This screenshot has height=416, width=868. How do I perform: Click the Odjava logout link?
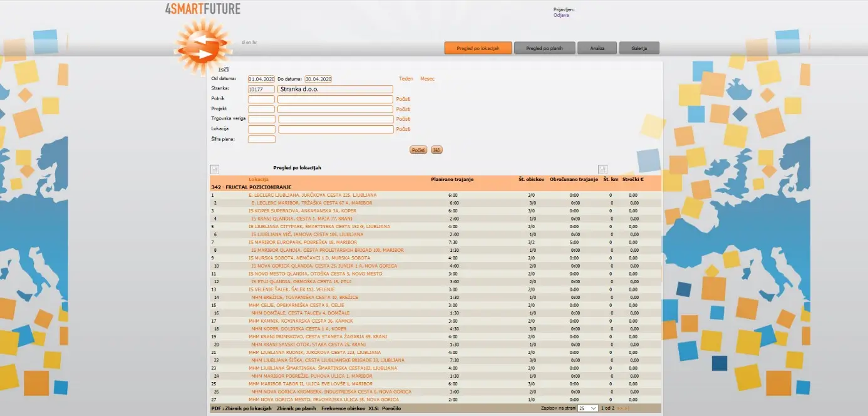tap(561, 15)
